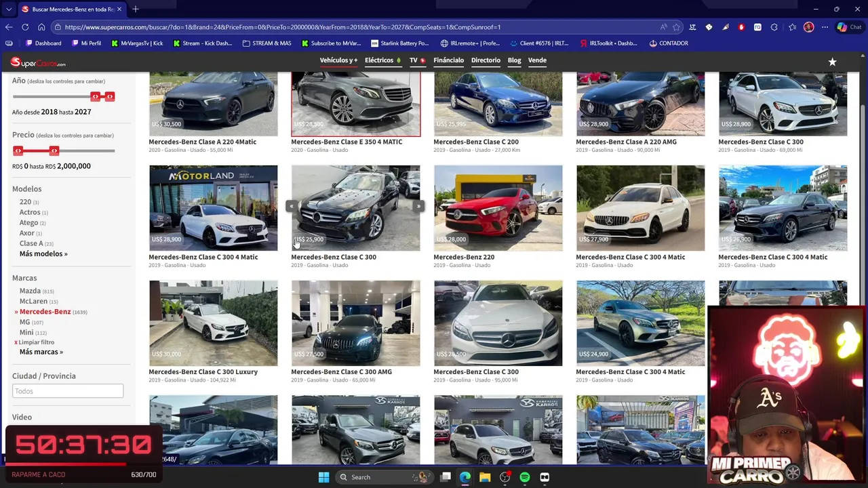The height and width of the screenshot is (488, 868).
Task: Grab the price slider left handle
Action: pos(18,150)
